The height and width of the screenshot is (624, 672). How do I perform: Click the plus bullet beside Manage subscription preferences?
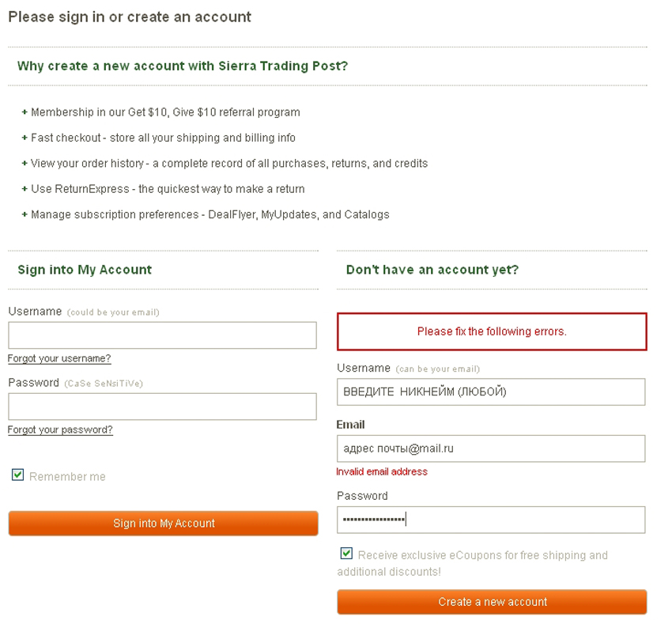(x=25, y=214)
